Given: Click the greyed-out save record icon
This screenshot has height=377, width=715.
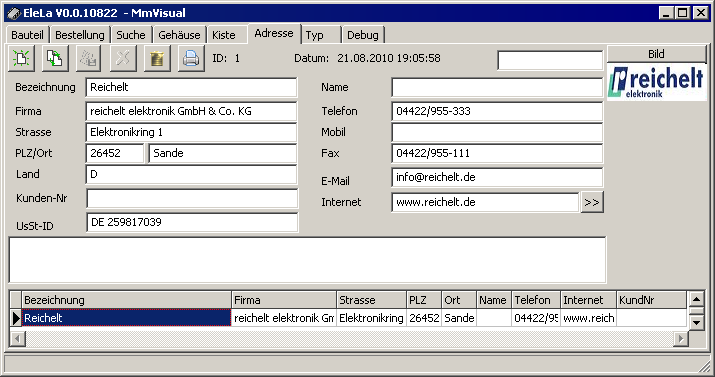Looking at the screenshot, I should tap(89, 58).
